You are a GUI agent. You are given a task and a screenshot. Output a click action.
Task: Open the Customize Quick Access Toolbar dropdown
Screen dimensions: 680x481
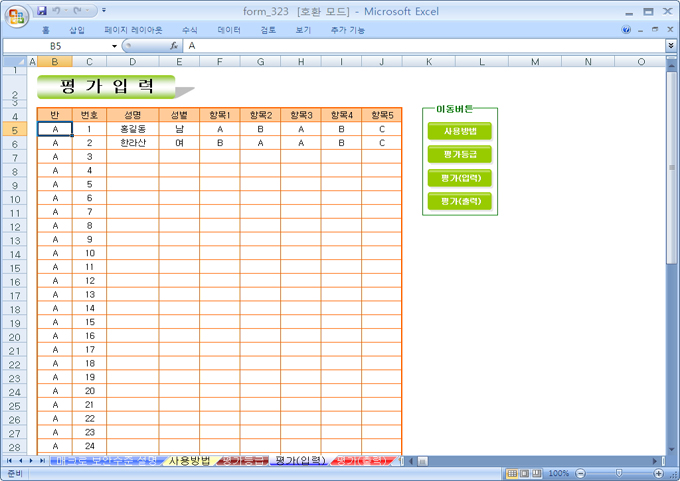(x=104, y=11)
